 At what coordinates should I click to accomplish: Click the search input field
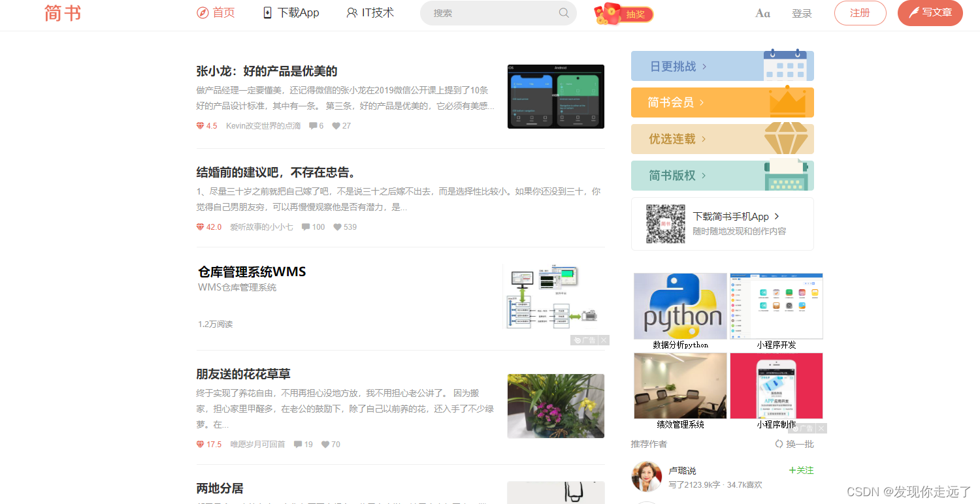coord(498,13)
